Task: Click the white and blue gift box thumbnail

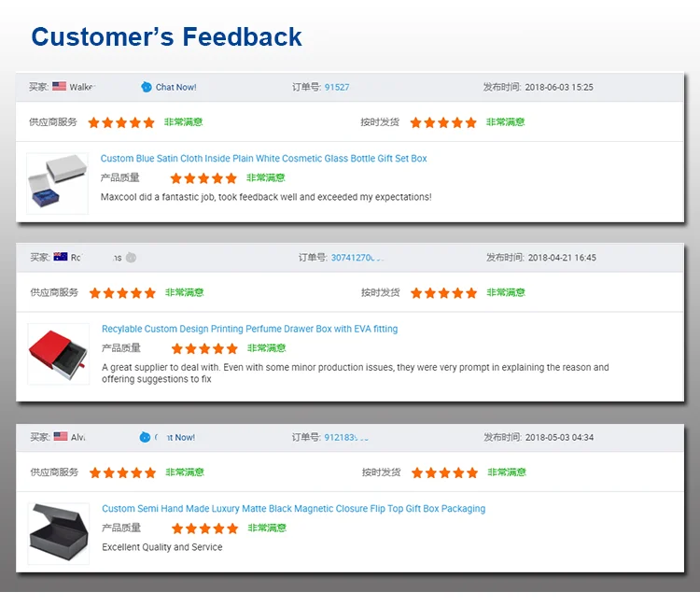Action: (57, 184)
